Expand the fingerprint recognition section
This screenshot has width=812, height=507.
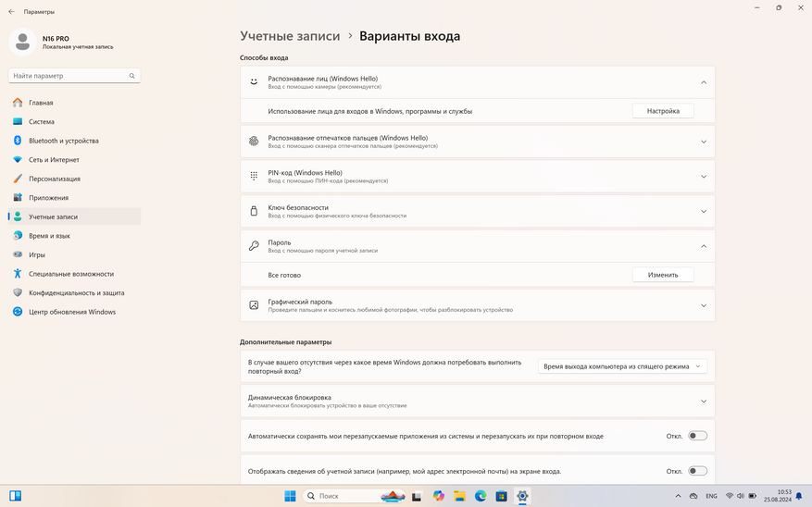[x=704, y=142]
